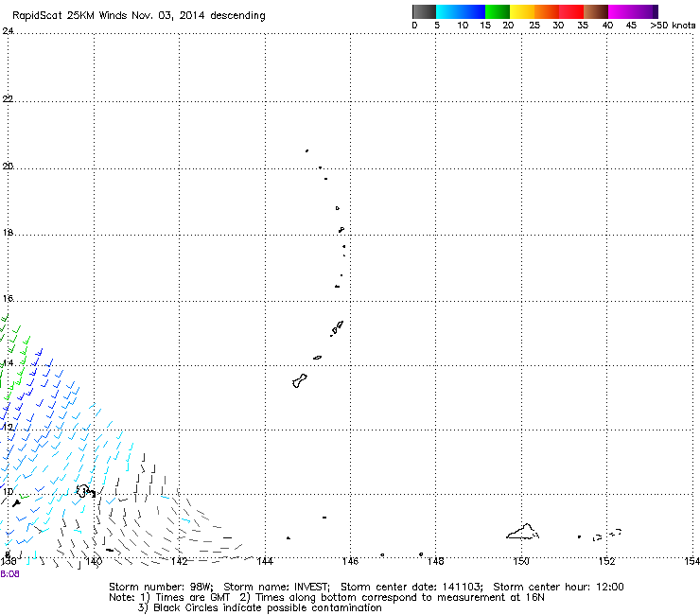
Task: Click the longitude axis label '140'
Action: 94,561
